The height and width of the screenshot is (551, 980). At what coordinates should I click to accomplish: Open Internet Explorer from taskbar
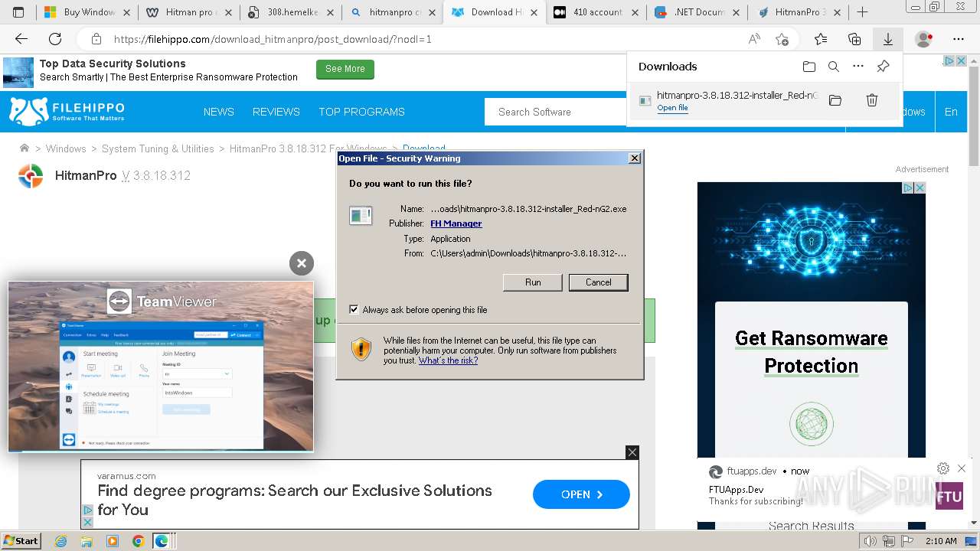(61, 541)
